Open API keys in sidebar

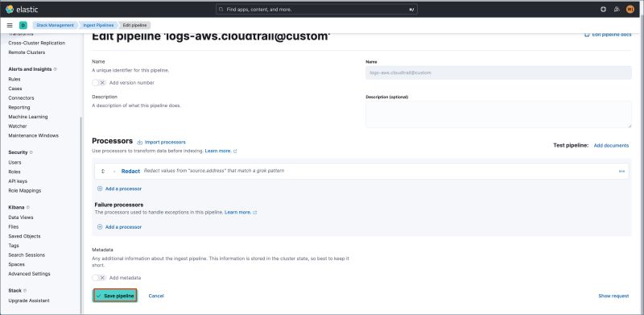pyautogui.click(x=18, y=181)
